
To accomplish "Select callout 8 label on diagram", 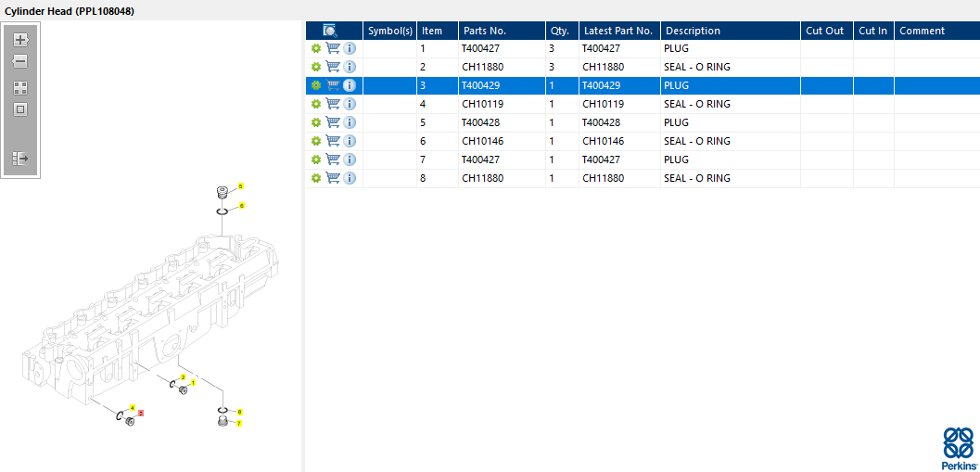I will [239, 412].
